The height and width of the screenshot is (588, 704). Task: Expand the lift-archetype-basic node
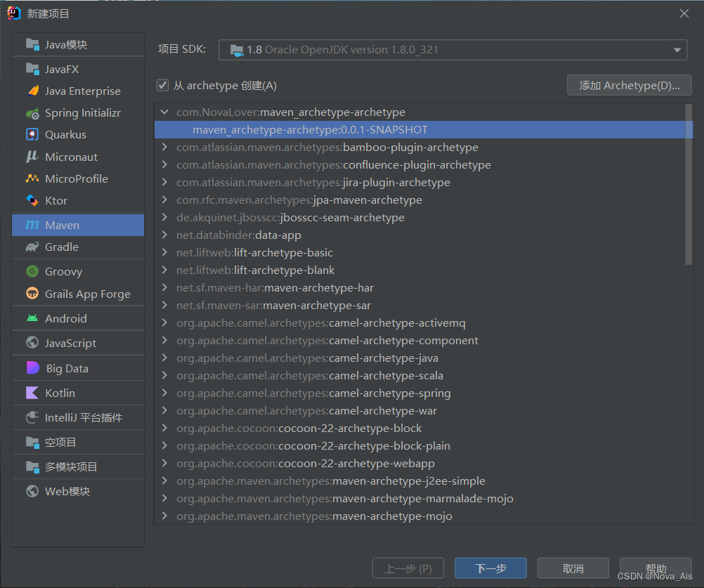pyautogui.click(x=165, y=252)
